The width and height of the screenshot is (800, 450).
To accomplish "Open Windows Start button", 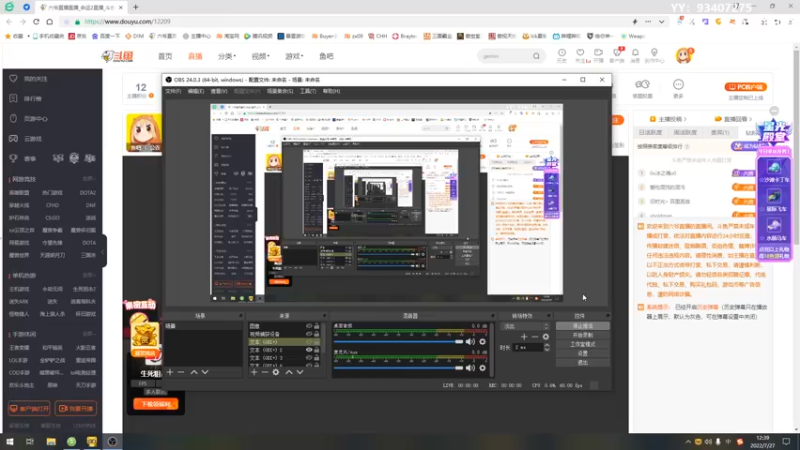I will click(x=10, y=442).
